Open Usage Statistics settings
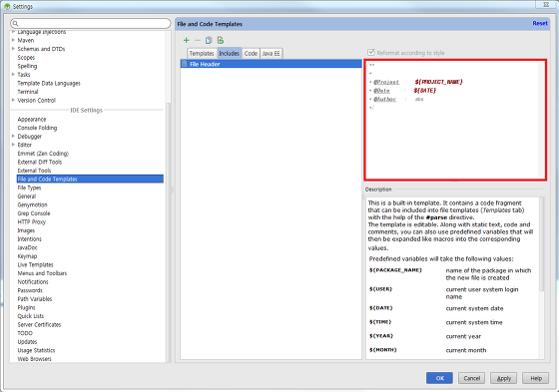 36,350
